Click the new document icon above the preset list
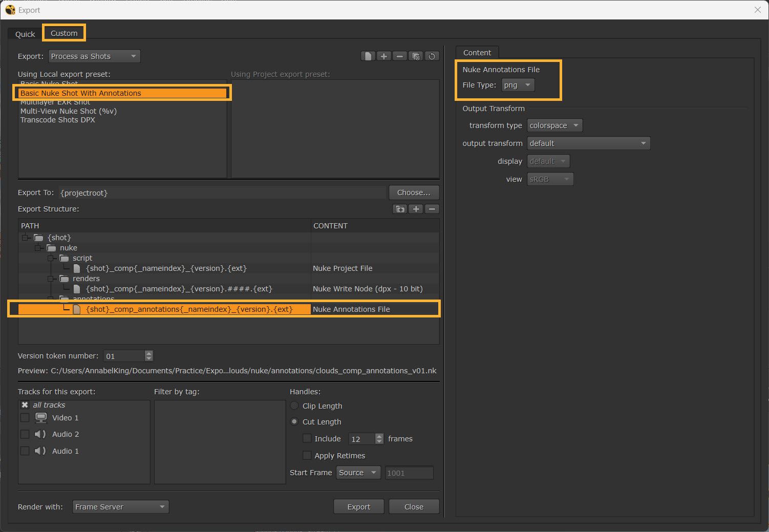Screen dimensions: 769x532 point(368,56)
